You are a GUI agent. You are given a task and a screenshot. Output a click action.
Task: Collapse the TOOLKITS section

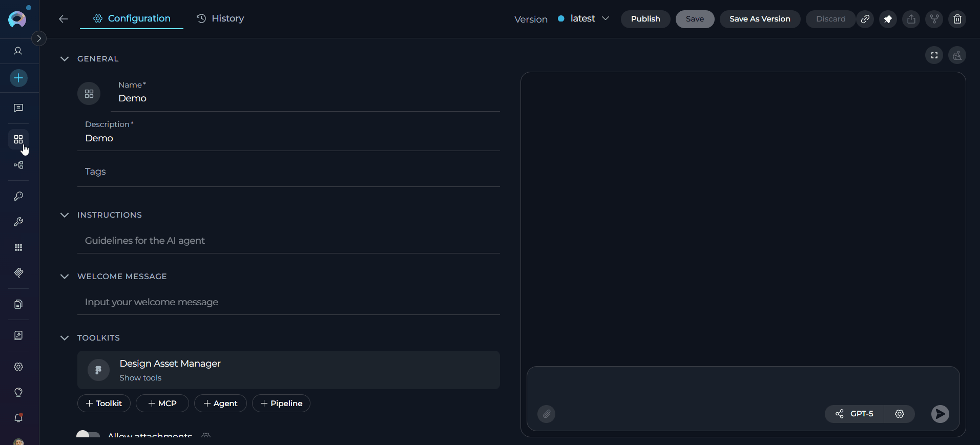[65, 338]
